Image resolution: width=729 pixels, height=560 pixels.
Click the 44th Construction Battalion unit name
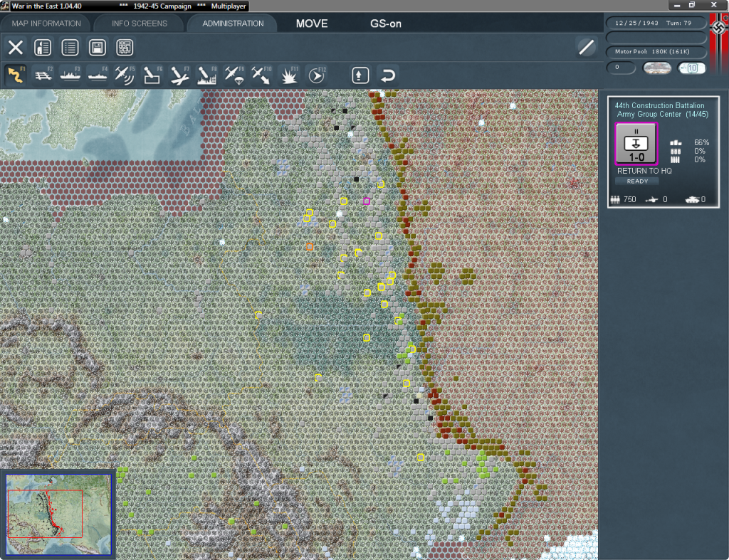659,105
